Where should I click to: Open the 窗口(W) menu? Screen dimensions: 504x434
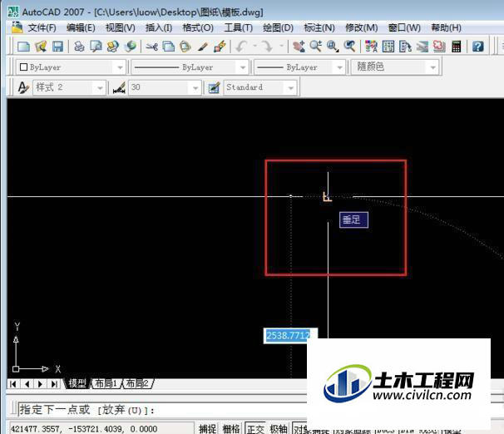pyautogui.click(x=404, y=28)
